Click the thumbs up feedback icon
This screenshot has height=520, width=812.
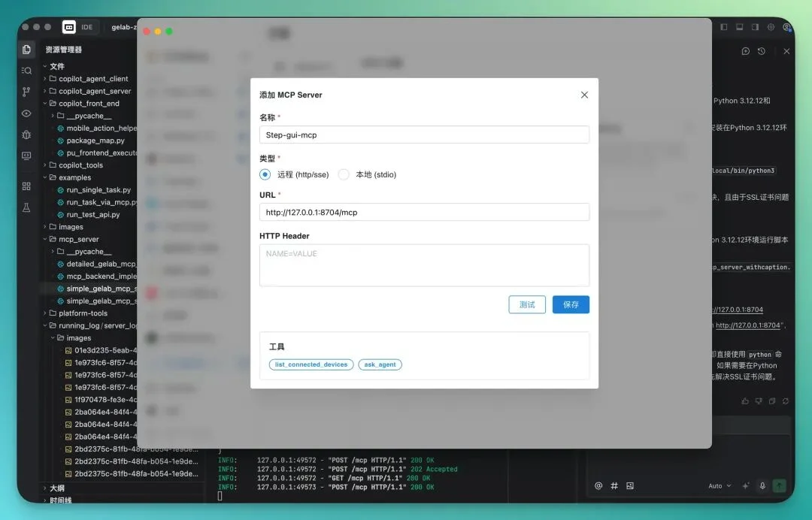(x=745, y=401)
